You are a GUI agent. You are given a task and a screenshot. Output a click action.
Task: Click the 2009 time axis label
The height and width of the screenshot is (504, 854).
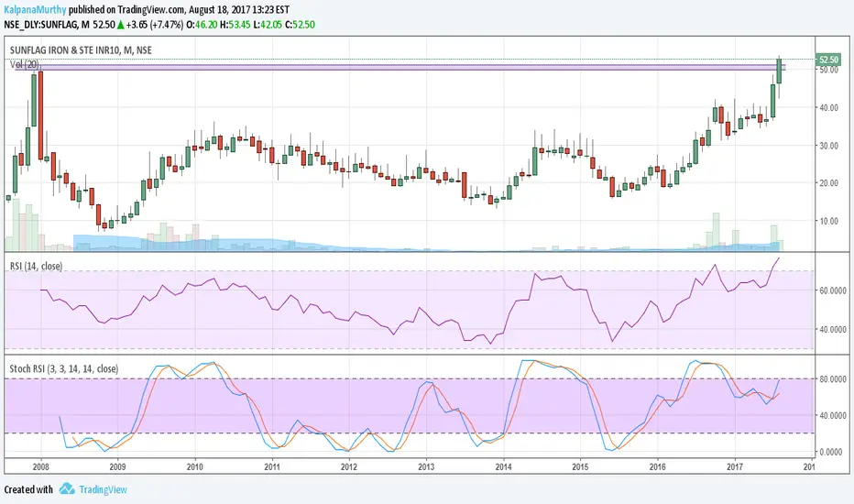pyautogui.click(x=117, y=466)
